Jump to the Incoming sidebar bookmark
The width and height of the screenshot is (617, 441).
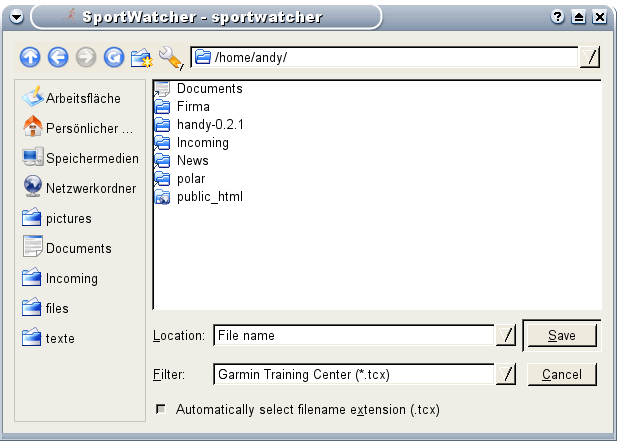60,277
